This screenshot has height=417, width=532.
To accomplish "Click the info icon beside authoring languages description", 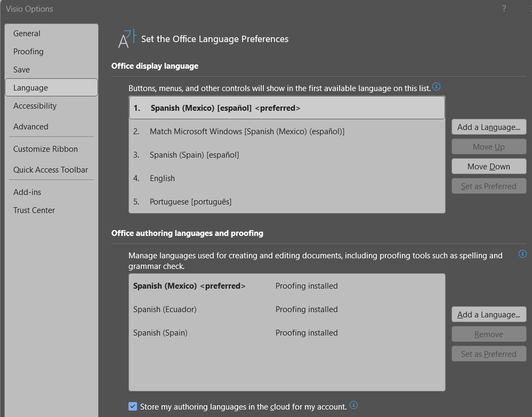I will (522, 254).
